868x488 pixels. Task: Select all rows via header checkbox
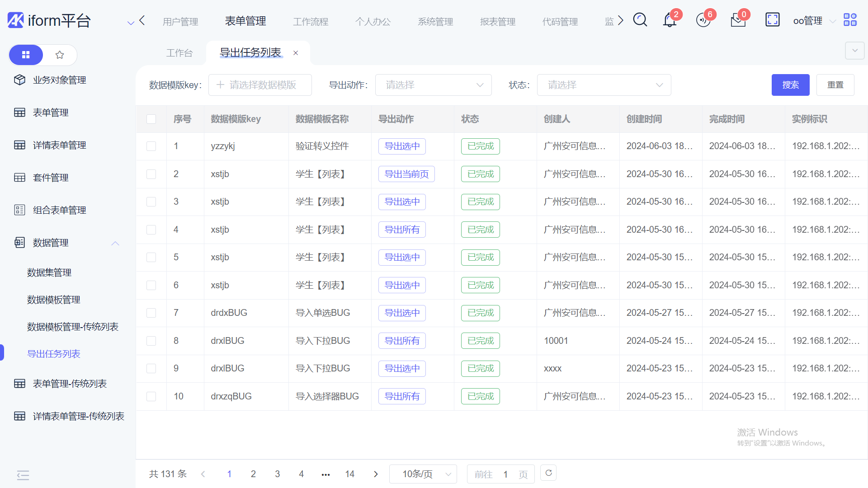151,119
